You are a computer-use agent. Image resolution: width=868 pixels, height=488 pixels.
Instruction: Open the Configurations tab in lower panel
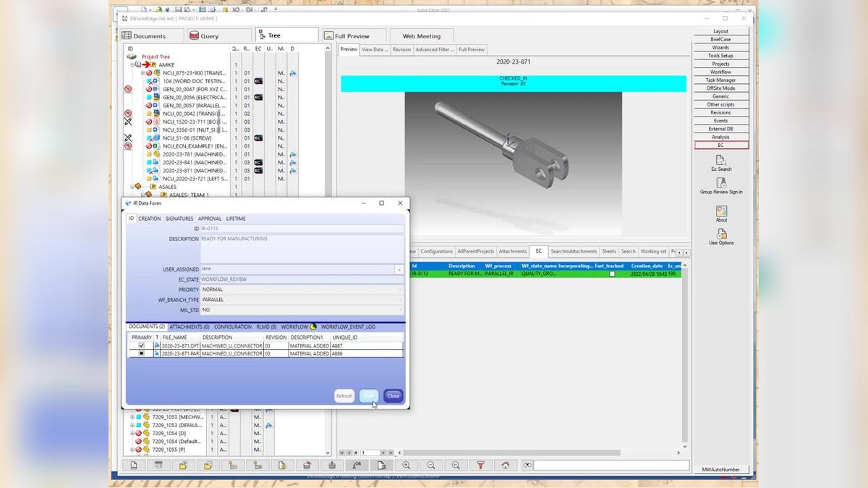coord(436,251)
